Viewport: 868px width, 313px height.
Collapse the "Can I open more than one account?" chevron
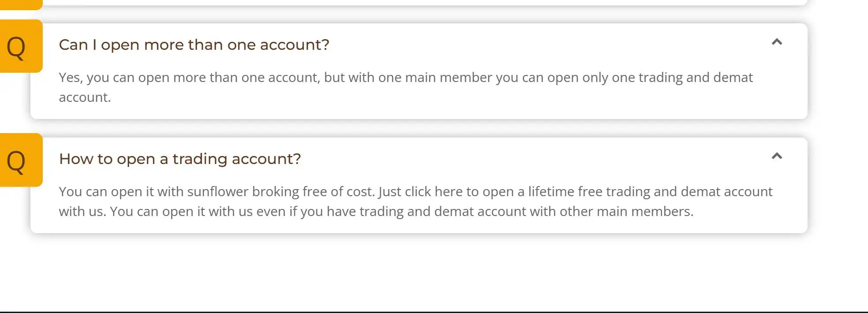(777, 42)
